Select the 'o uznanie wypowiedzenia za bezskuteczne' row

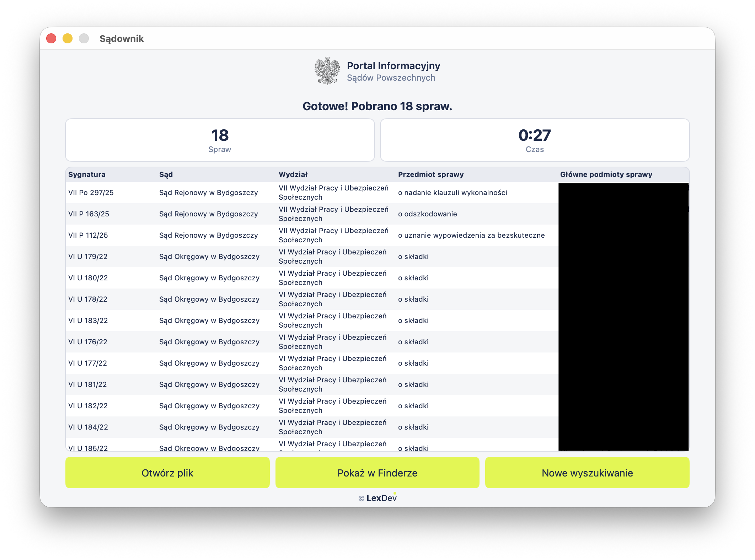pyautogui.click(x=471, y=235)
